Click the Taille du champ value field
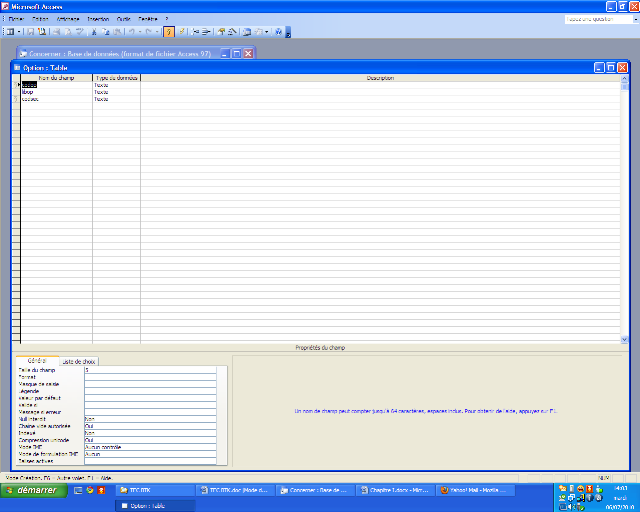The image size is (640, 512). click(150, 370)
